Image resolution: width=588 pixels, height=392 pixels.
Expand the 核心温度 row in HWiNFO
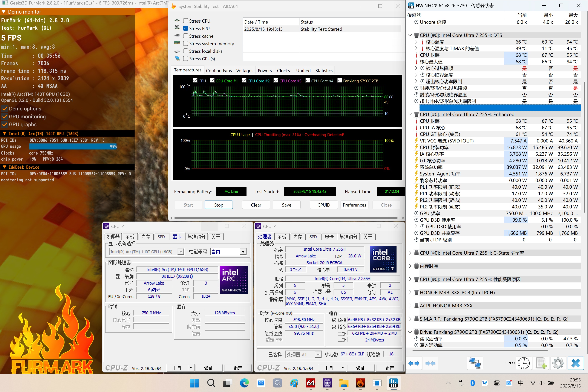416,42
